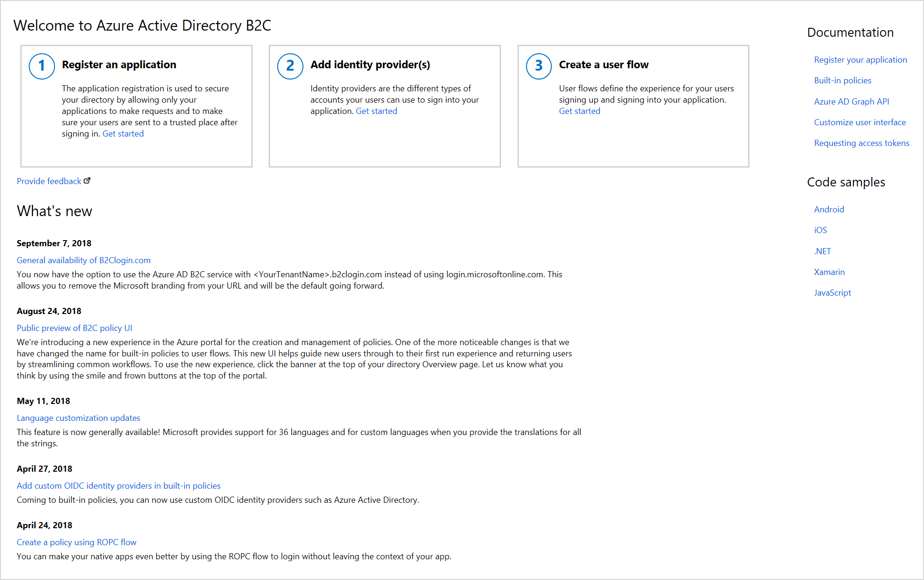Select Azure AD Graph API documentation
The width and height of the screenshot is (924, 580).
tap(852, 101)
